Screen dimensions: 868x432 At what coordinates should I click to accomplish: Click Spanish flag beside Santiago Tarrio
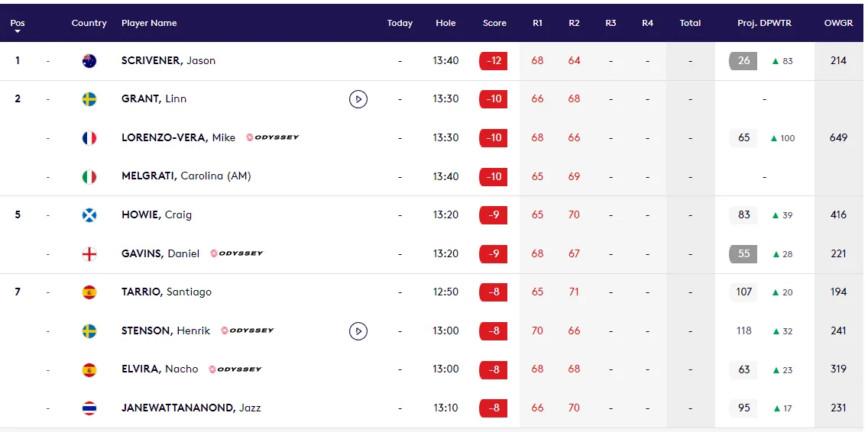(x=89, y=292)
